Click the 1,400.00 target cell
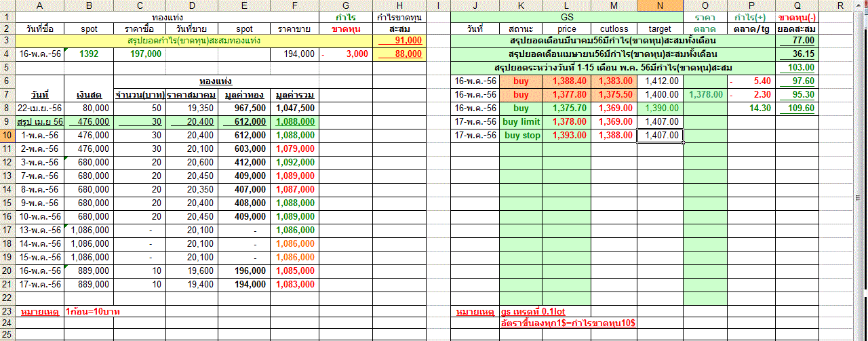Screen dimensions: 868x341 [x=660, y=95]
